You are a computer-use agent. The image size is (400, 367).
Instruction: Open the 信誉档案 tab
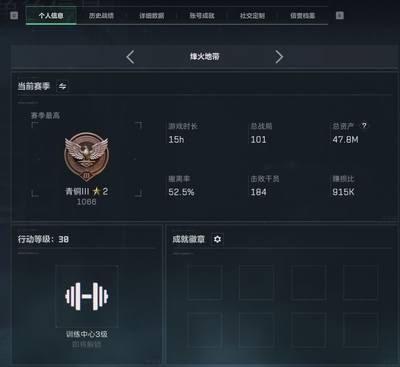coord(303,16)
